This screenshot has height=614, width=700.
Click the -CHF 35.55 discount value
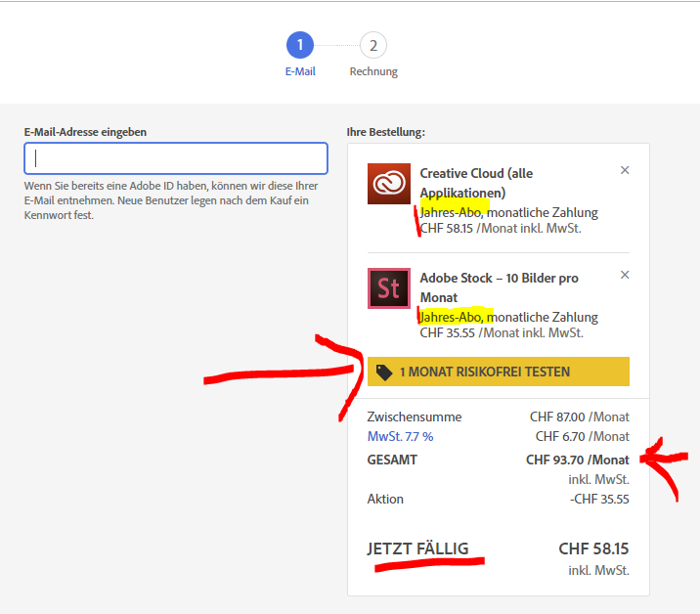(x=599, y=499)
